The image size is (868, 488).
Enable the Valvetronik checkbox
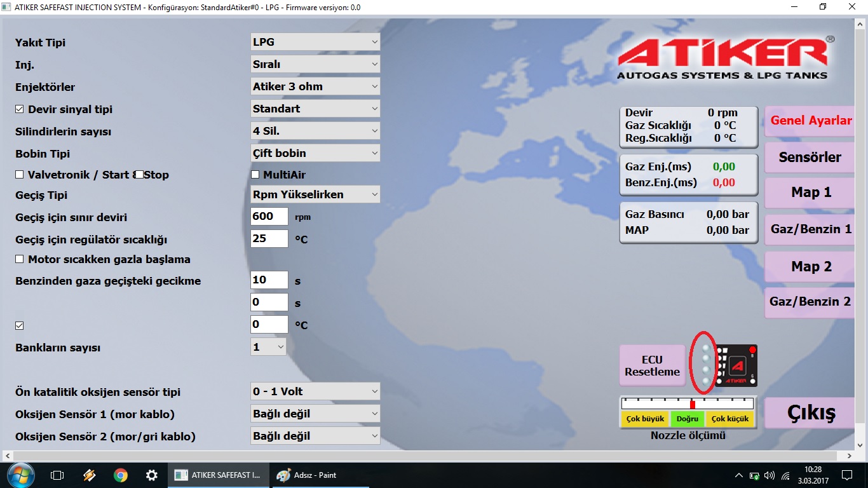(19, 174)
